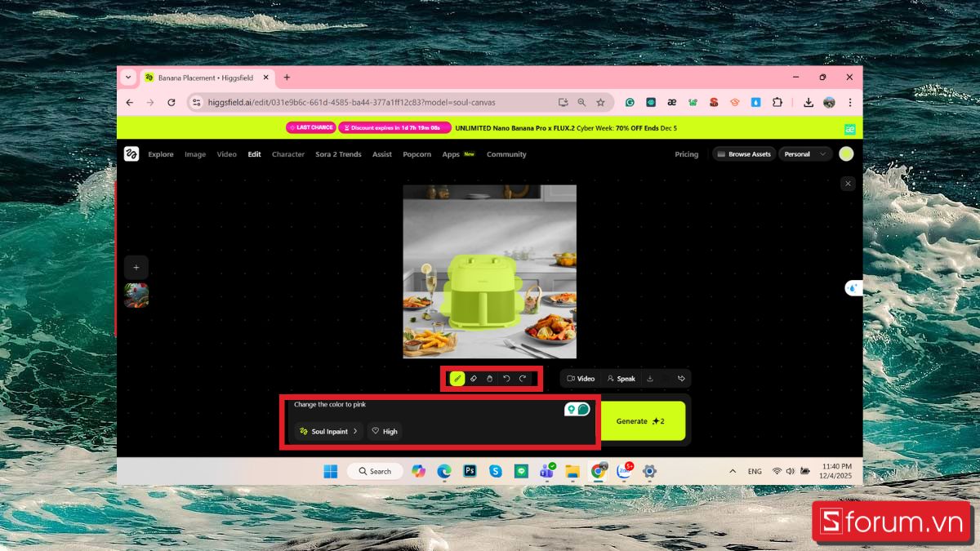
Task: Add a new image with plus button
Action: [x=136, y=268]
